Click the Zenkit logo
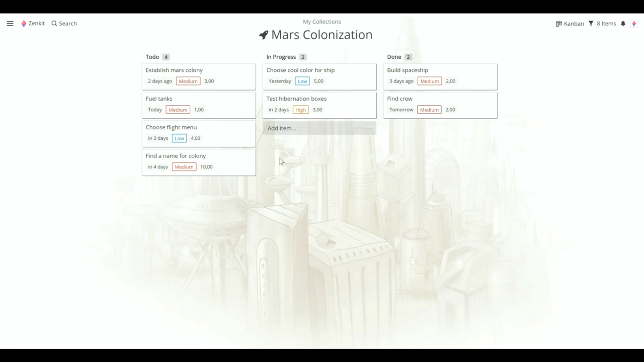Image resolution: width=644 pixels, height=362 pixels. tap(33, 23)
